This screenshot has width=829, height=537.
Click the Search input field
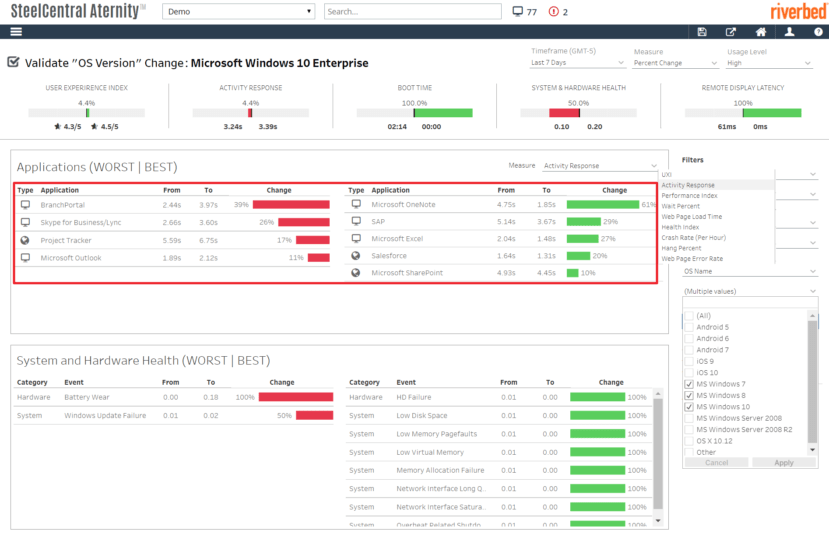(x=412, y=11)
